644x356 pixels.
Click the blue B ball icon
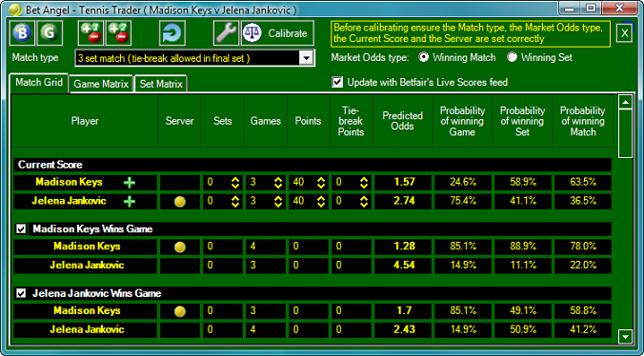coord(22,32)
